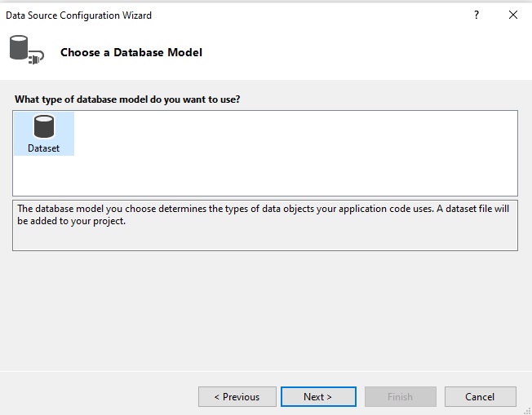The width and height of the screenshot is (532, 415).
Task: Click the resize grip at window corner
Action: pyautogui.click(x=527, y=411)
